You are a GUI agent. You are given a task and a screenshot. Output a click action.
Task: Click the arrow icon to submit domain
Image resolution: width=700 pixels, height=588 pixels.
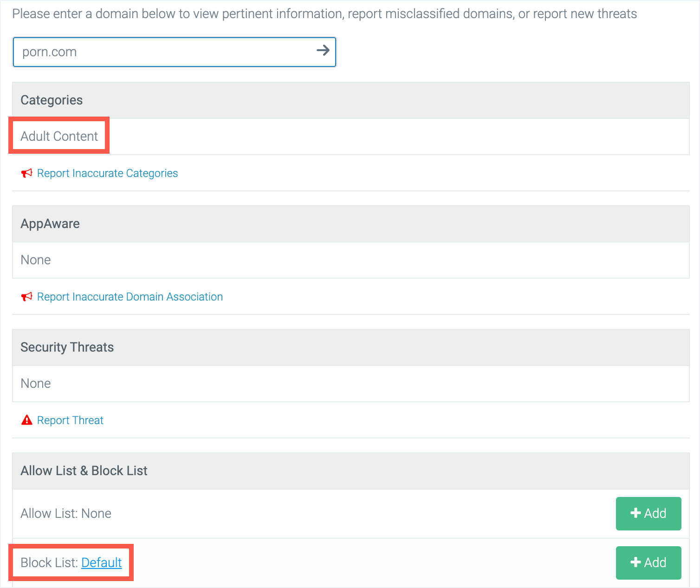point(323,51)
